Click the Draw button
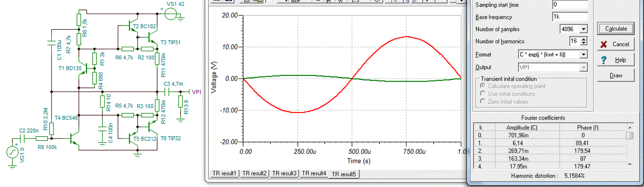Screen dimensions: 644x187 [x=616, y=75]
